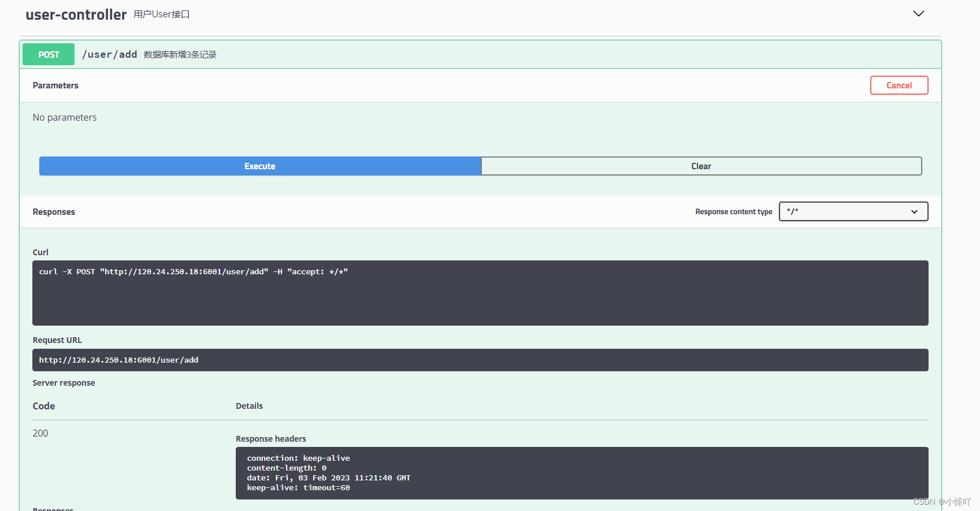Click the Response headers label
The width and height of the screenshot is (980, 511).
(271, 439)
